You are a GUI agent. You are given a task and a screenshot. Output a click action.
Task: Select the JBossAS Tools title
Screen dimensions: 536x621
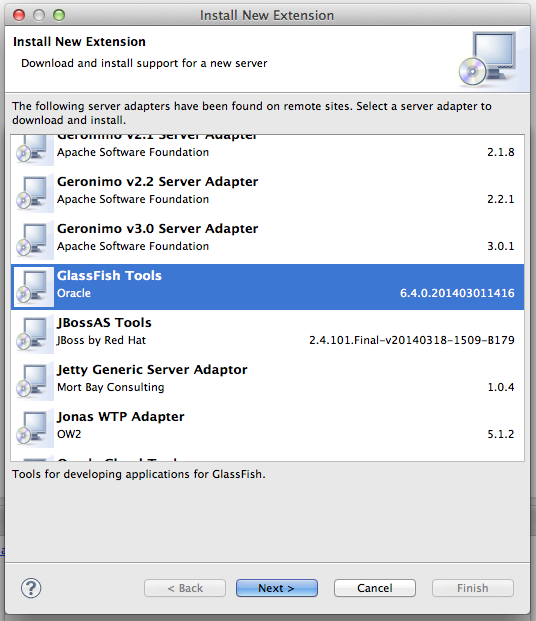point(104,323)
